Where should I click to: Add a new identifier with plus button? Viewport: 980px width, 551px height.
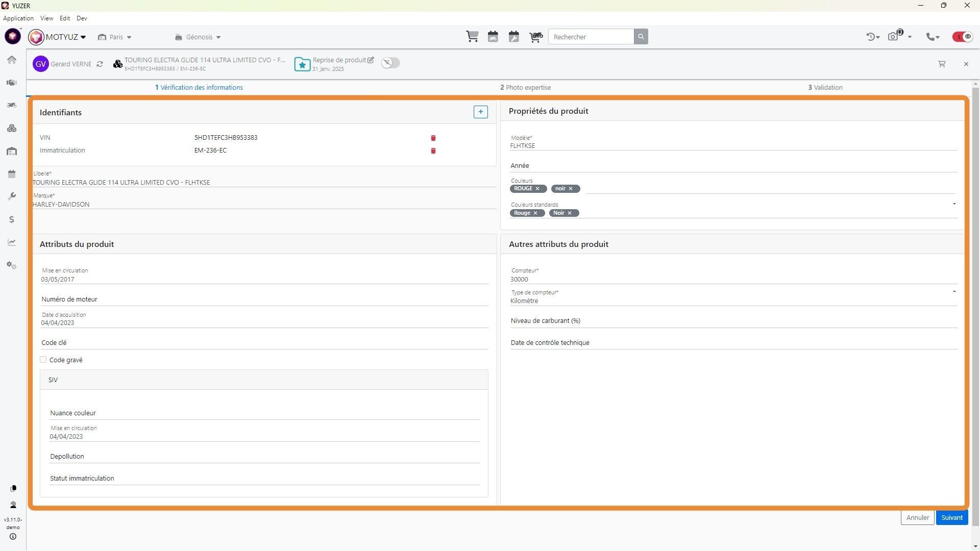click(480, 112)
